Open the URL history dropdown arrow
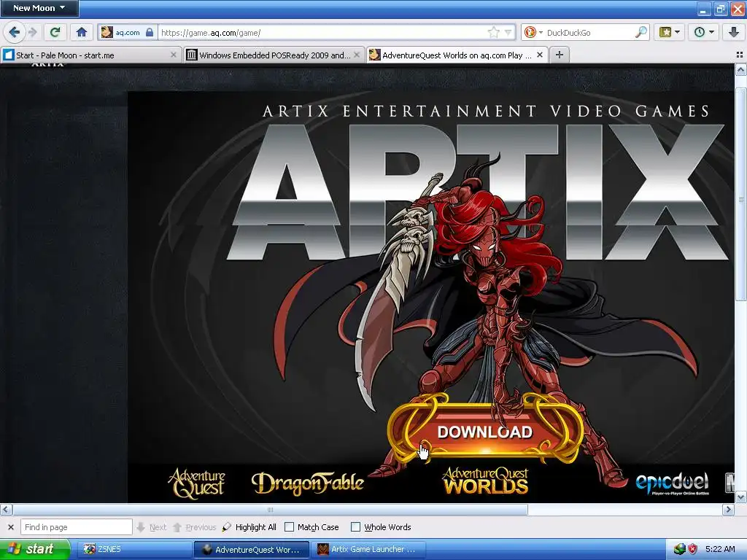 [x=508, y=33]
